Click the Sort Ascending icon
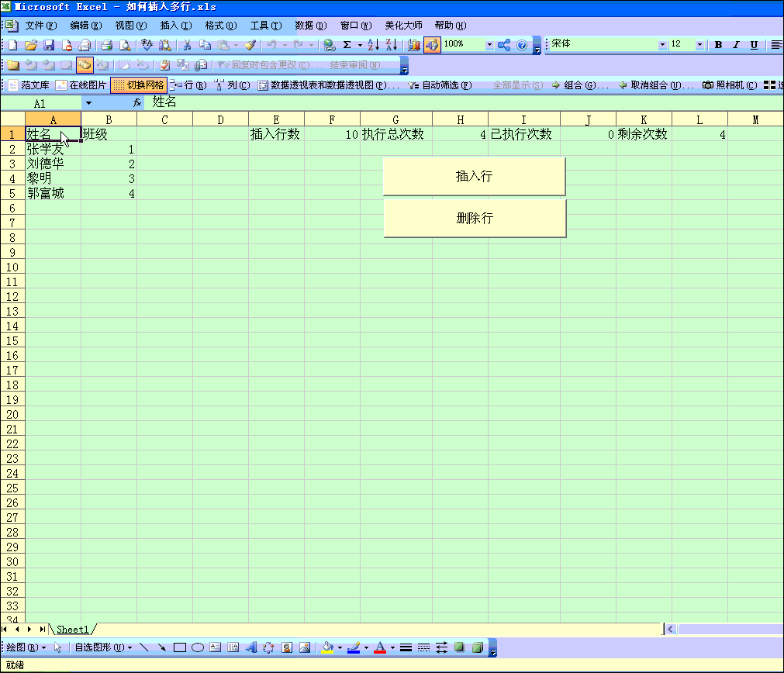Screen dimensions: 784x673 [373, 45]
